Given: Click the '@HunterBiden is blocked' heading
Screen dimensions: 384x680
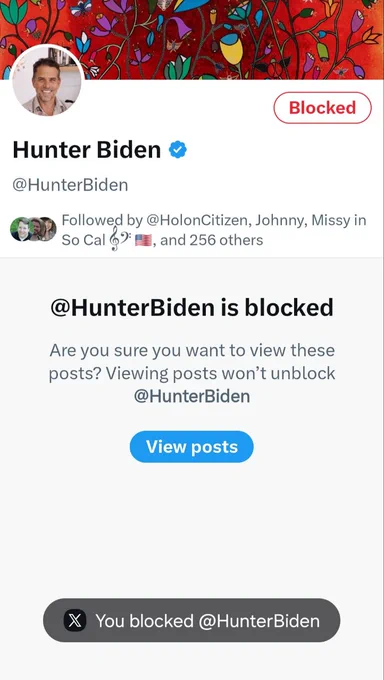Looking at the screenshot, I should (192, 307).
